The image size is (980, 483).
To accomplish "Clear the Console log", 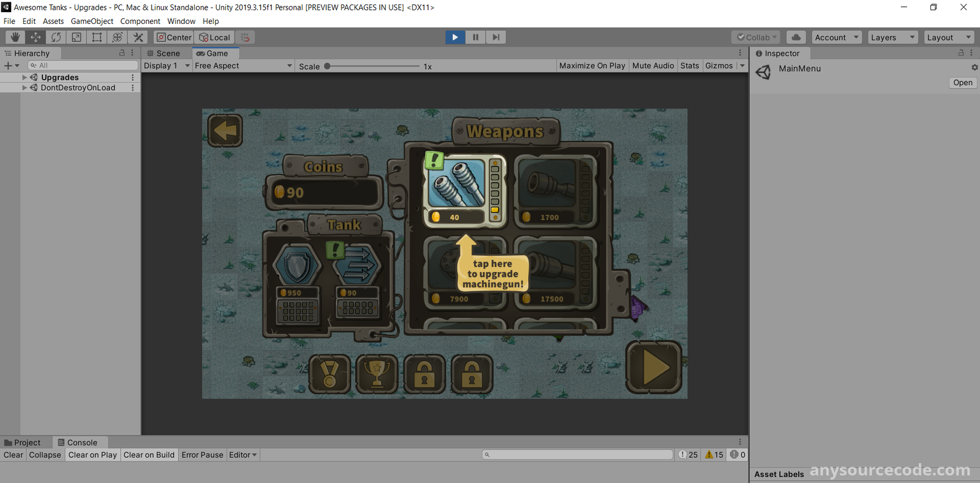I will tap(13, 455).
